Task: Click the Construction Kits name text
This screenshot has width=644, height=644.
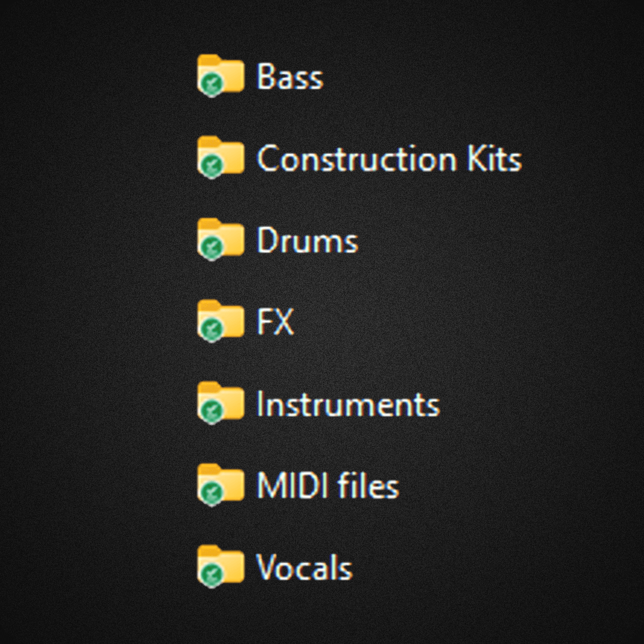Action: [x=389, y=158]
